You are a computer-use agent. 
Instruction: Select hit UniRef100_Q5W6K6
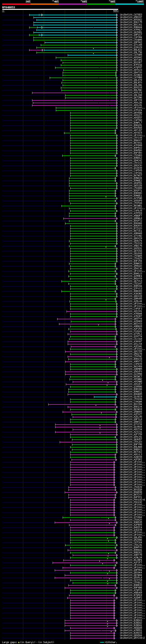coord(131,412)
